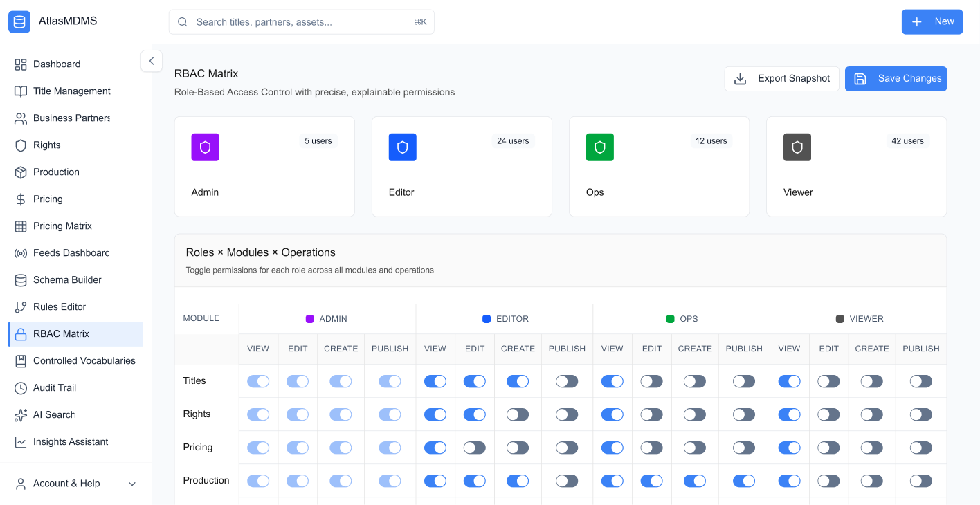Click the search titles input field
This screenshot has height=505, width=980.
point(301,21)
